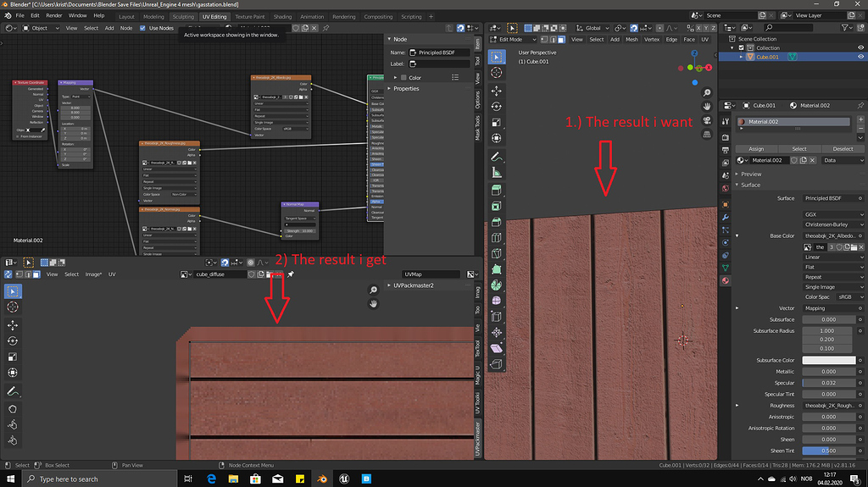
Task: Open the Render menu
Action: [53, 15]
